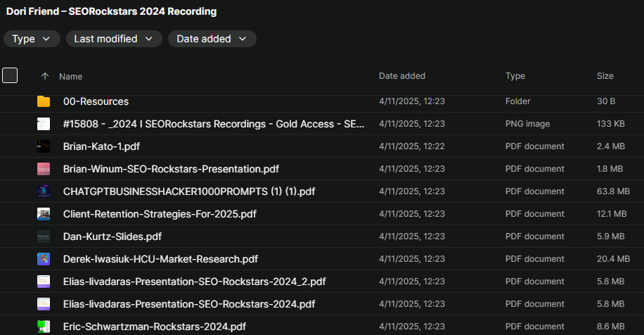Click the Eric-Schwartzman PDF thumbnail icon
This screenshot has height=335, width=644.
(x=44, y=327)
